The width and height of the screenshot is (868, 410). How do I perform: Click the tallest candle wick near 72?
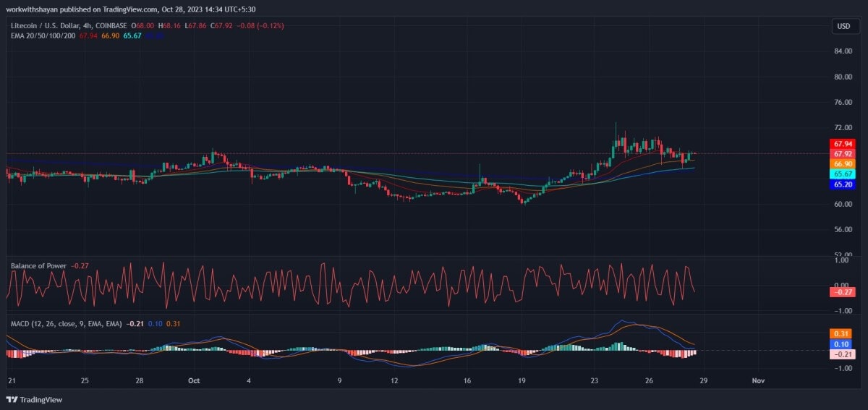point(616,127)
